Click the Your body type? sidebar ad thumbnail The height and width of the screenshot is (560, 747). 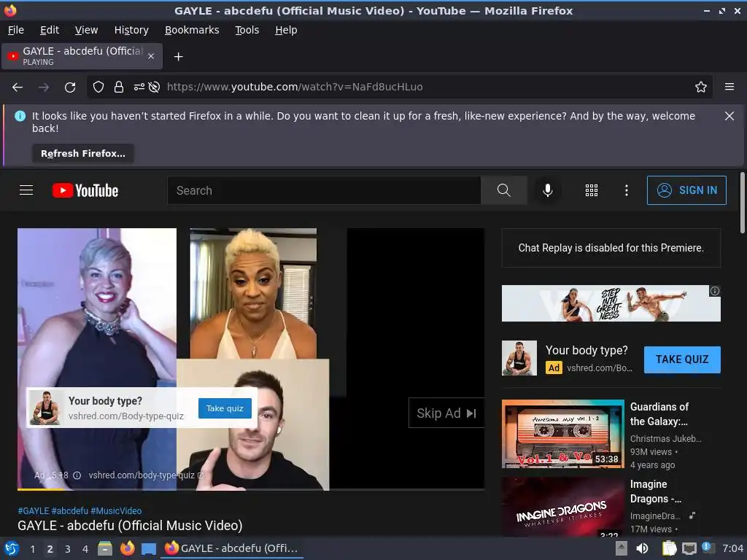tap(519, 358)
